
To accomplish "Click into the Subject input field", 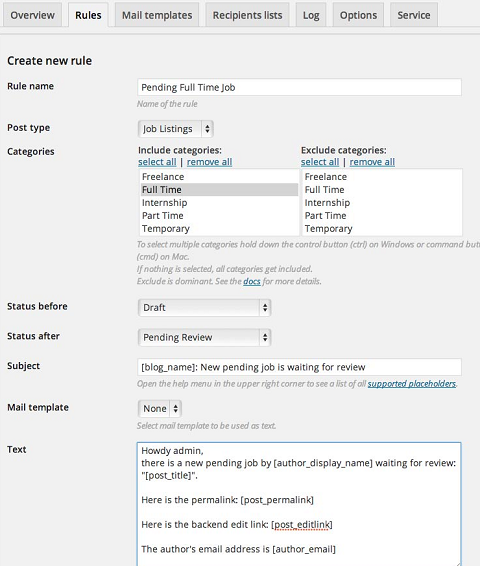I will pyautogui.click(x=299, y=367).
